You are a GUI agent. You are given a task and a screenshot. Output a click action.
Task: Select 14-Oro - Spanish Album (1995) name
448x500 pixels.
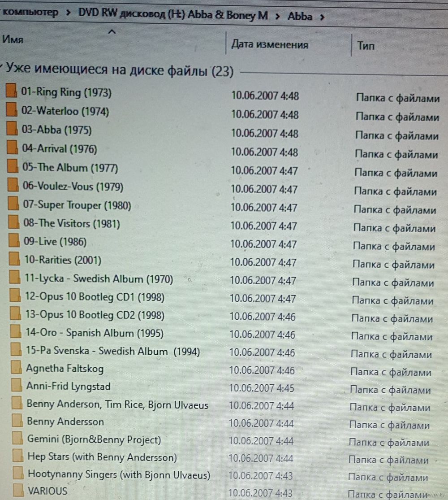pyautogui.click(x=95, y=333)
